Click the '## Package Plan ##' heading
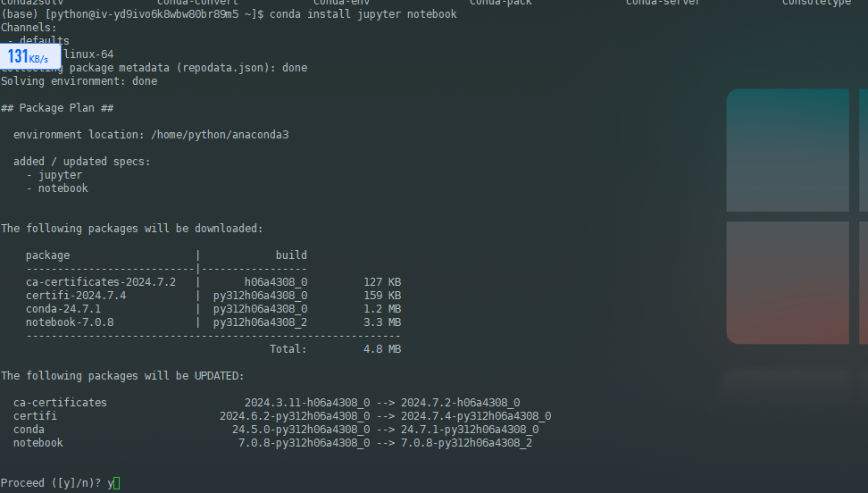Image resolution: width=868 pixels, height=493 pixels. coord(57,108)
